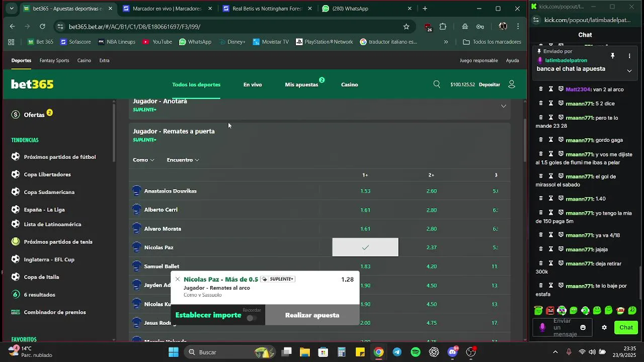Click the microphone icon in Kick chat input
Viewport: 644px width, 362px height.
click(542, 327)
